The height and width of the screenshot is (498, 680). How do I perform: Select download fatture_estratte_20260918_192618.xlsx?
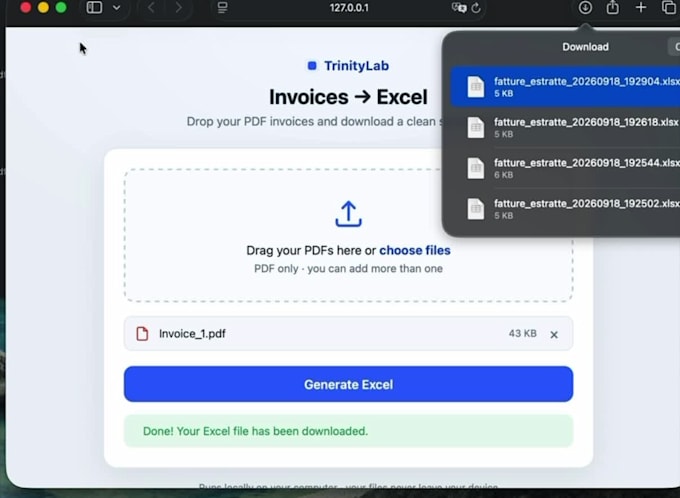(565, 128)
